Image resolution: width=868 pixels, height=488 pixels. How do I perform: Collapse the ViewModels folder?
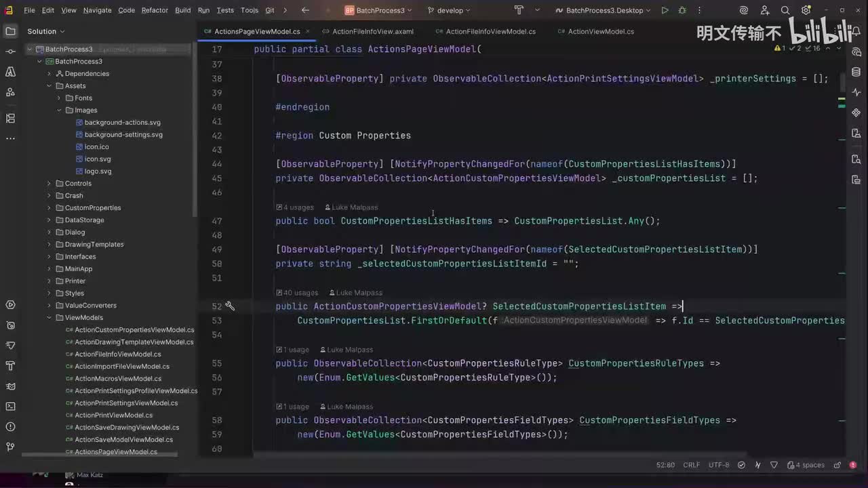(x=50, y=318)
